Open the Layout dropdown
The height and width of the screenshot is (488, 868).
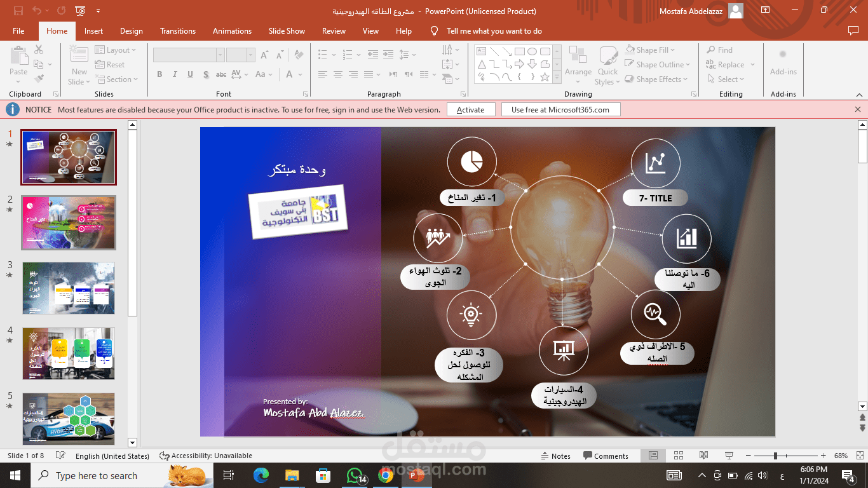115,50
